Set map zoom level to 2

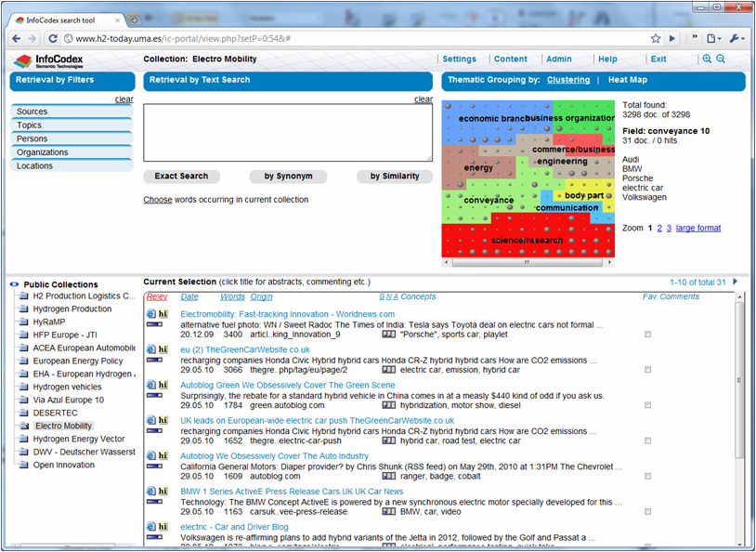pyautogui.click(x=659, y=228)
